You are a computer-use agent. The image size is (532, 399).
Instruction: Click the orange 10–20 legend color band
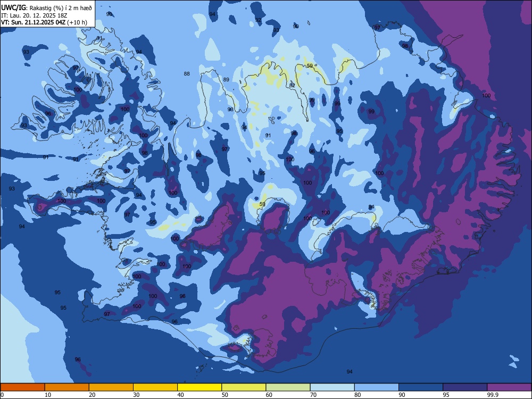(67, 387)
